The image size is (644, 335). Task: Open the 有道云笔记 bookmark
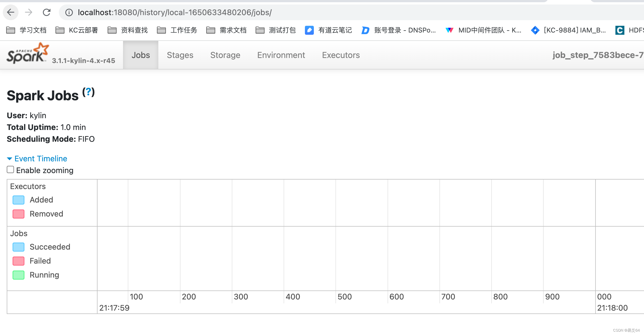(x=328, y=30)
